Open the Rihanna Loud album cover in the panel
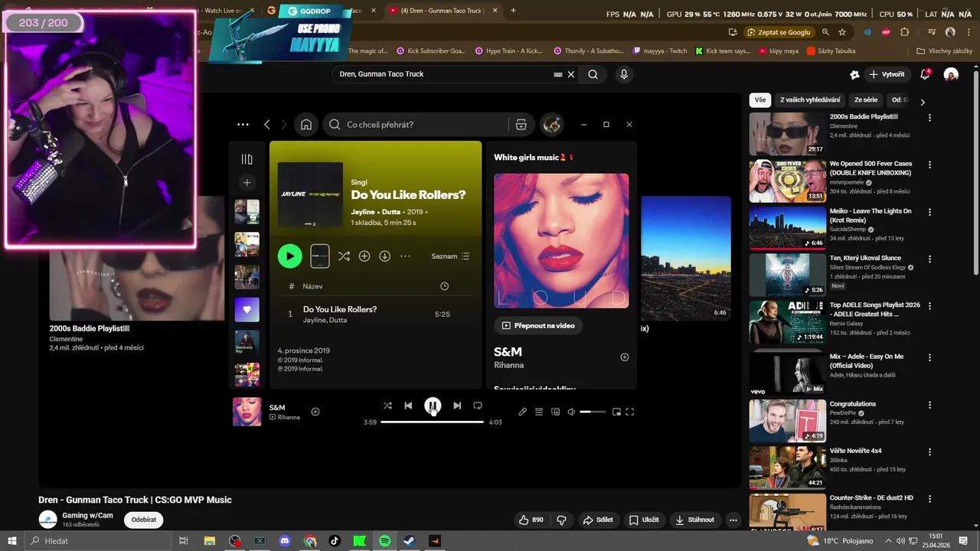 click(x=561, y=240)
